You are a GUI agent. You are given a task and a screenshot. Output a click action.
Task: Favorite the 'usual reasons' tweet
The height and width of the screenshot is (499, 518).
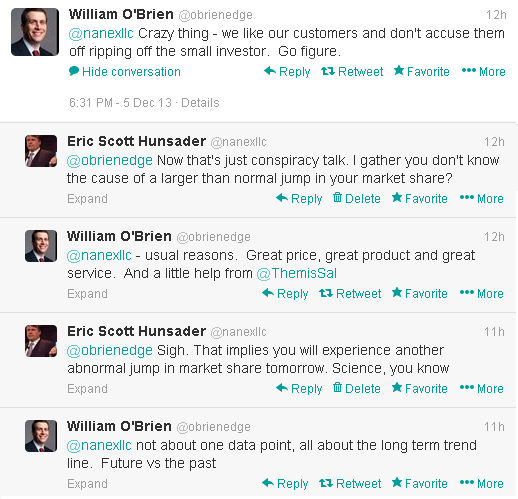(419, 293)
